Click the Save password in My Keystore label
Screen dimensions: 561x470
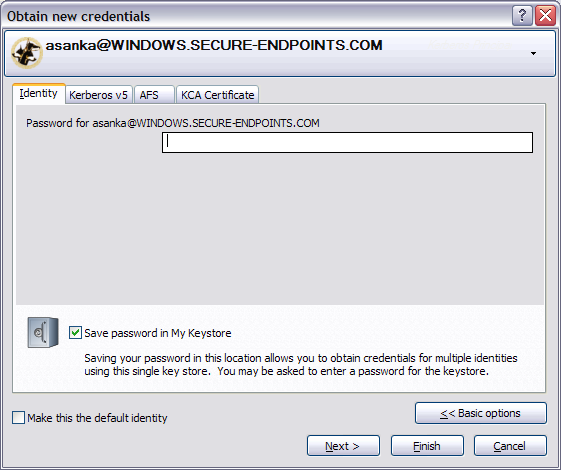point(158,333)
